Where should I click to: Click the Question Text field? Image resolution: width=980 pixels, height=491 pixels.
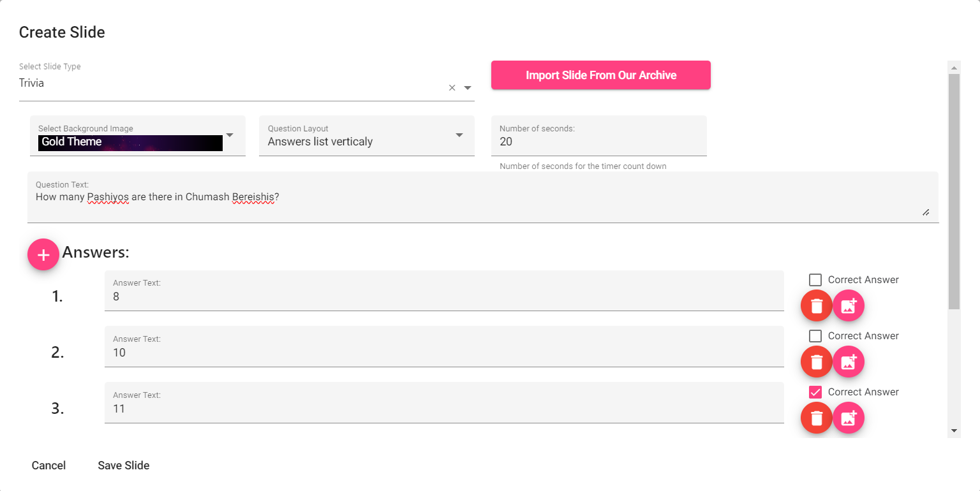[x=483, y=197]
